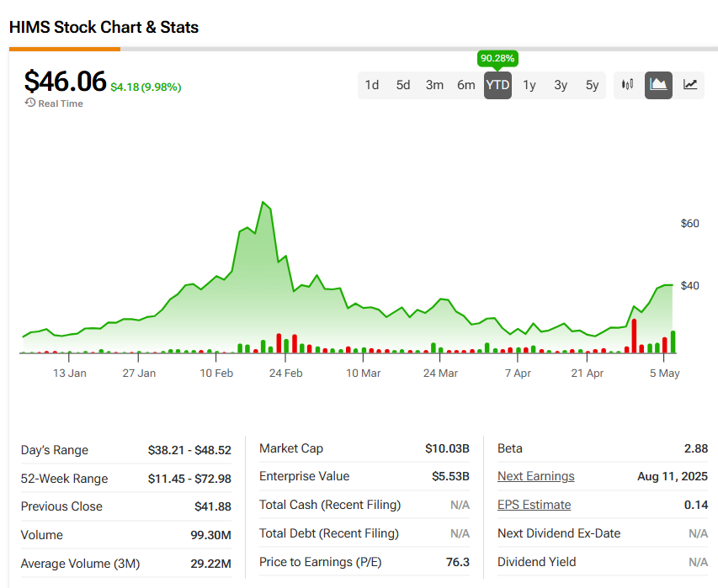Click the Aug 11, 2025 earnings date
The height and width of the screenshot is (588, 718).
coord(673,476)
